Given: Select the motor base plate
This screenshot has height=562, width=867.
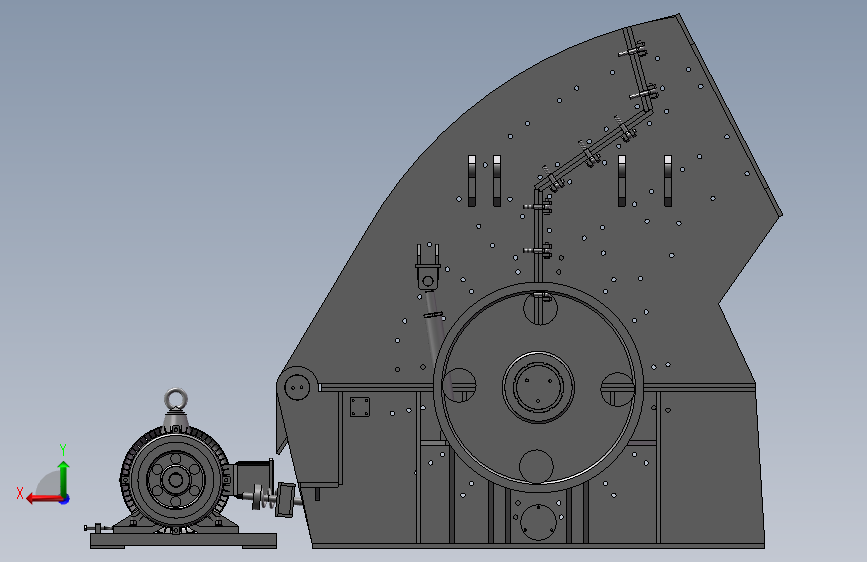Looking at the screenshot, I should (183, 540).
